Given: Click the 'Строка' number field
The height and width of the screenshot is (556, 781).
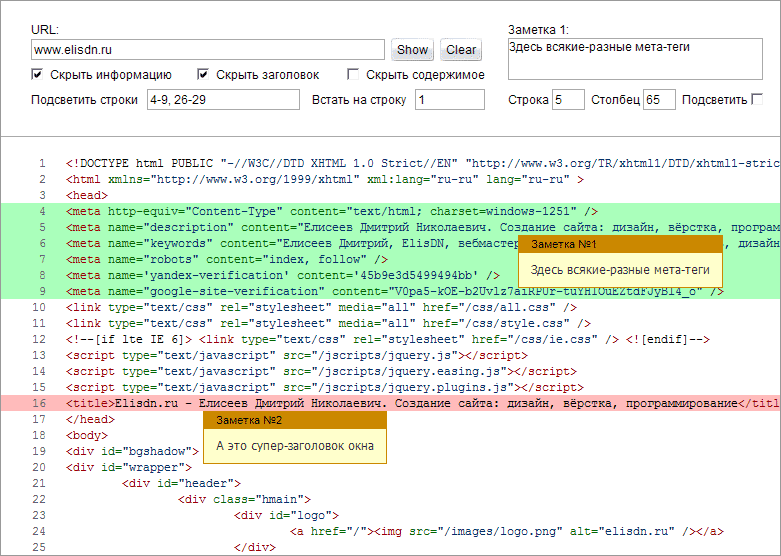Looking at the screenshot, I should point(568,100).
